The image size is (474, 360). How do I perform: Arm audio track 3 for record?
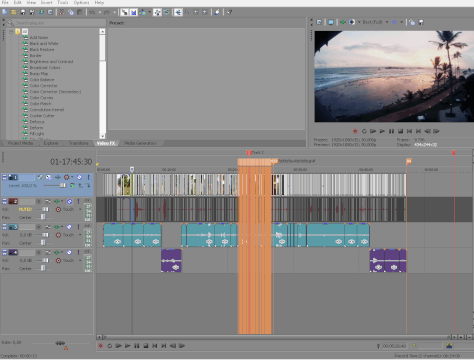point(38,227)
